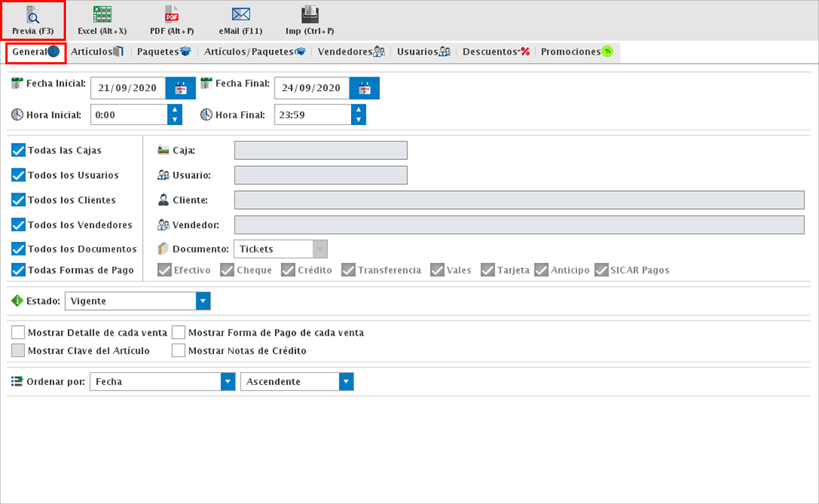Switch to the Artículos tab
The image size is (819, 504).
click(96, 52)
